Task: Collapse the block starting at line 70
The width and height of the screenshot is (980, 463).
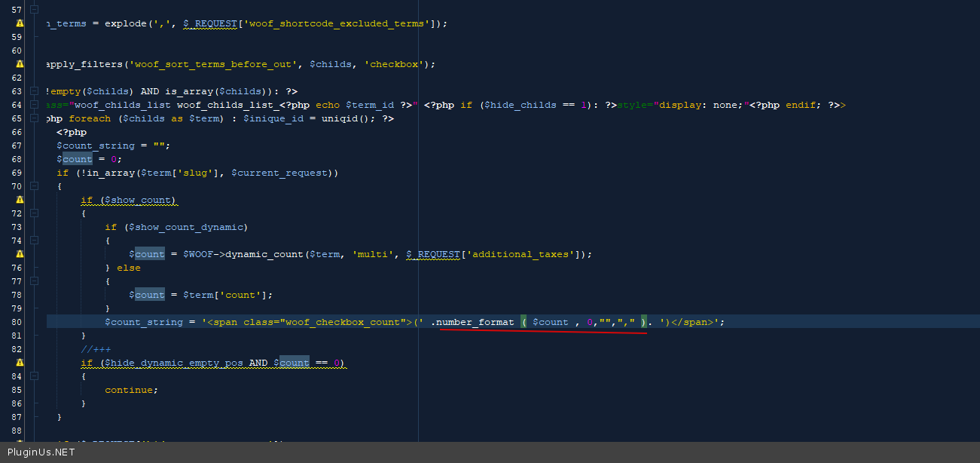Action: point(34,186)
